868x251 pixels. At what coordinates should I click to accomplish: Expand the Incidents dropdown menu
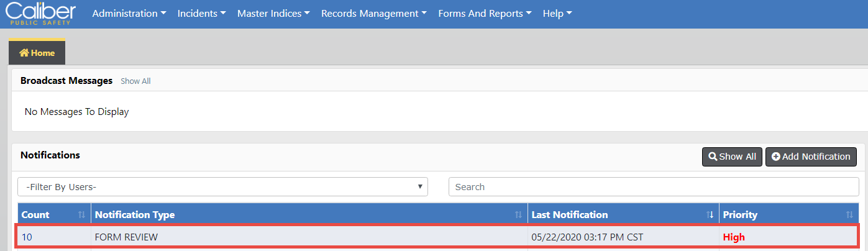[201, 14]
